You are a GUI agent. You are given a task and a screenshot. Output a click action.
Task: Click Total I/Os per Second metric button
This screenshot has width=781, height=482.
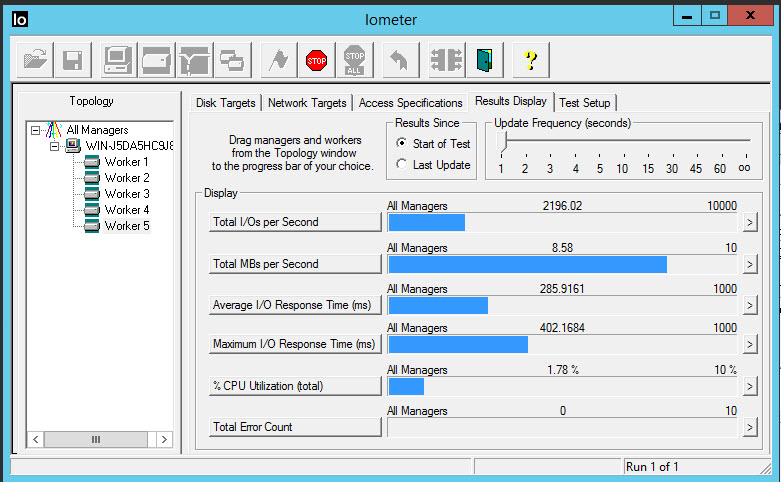pos(295,222)
